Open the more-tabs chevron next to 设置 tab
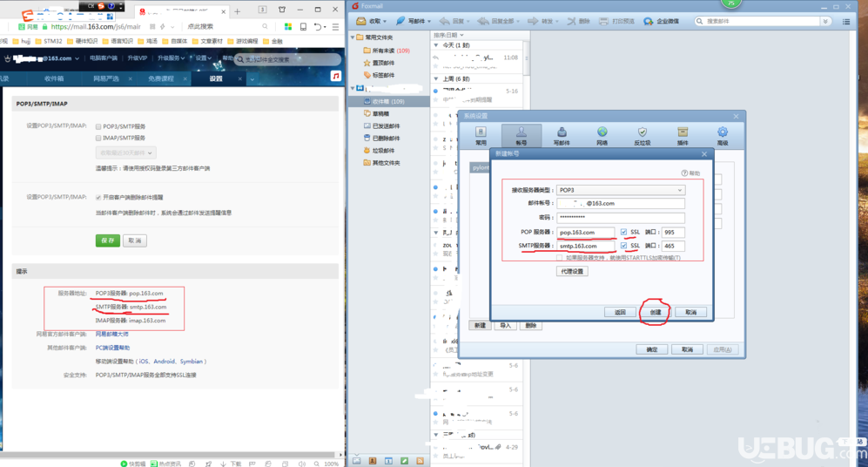Screen dimensions: 868x467 (252, 79)
